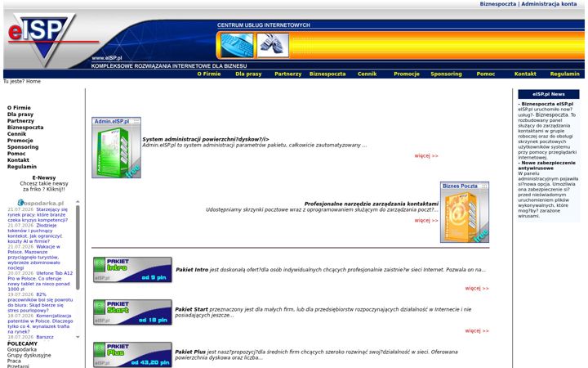Click the eISP.pl News panel header
The image size is (588, 368).
coord(548,94)
